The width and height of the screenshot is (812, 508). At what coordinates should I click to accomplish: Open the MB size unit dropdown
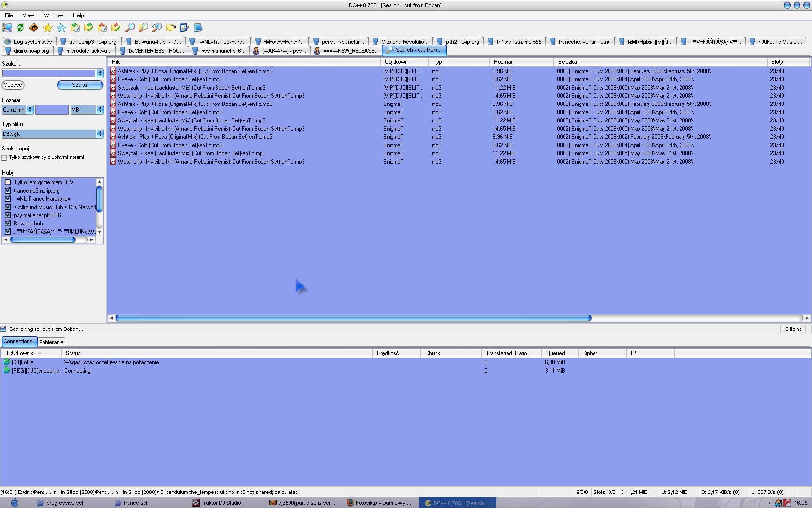(x=87, y=110)
